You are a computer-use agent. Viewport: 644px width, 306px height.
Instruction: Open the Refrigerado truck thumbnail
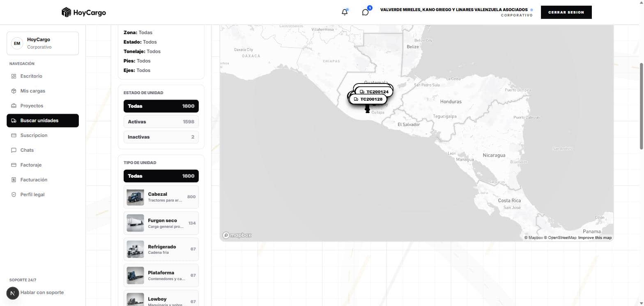[135, 249]
